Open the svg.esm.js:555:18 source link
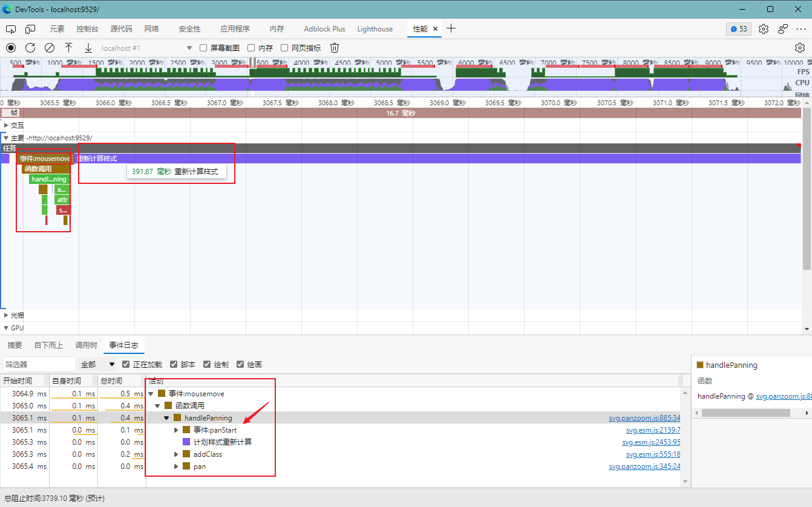The image size is (812, 507). pos(653,454)
